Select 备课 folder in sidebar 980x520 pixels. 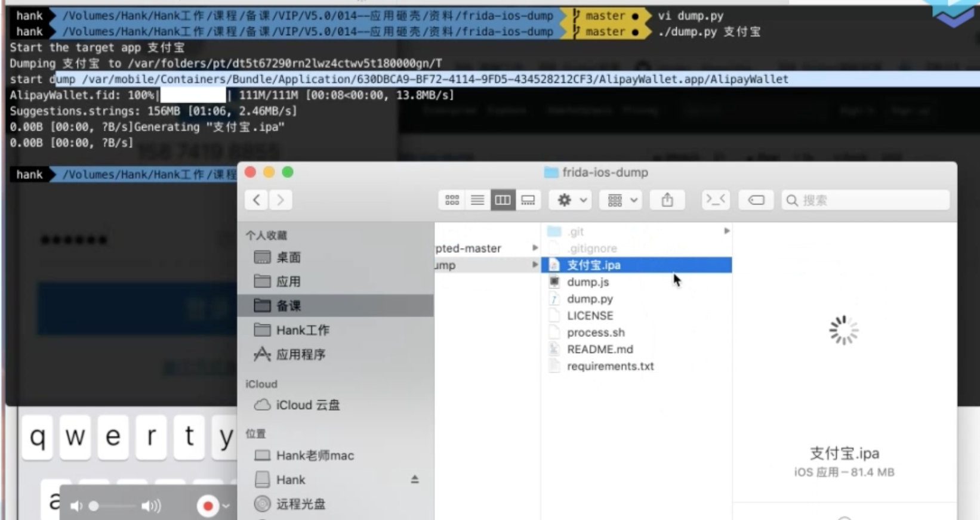coord(335,306)
